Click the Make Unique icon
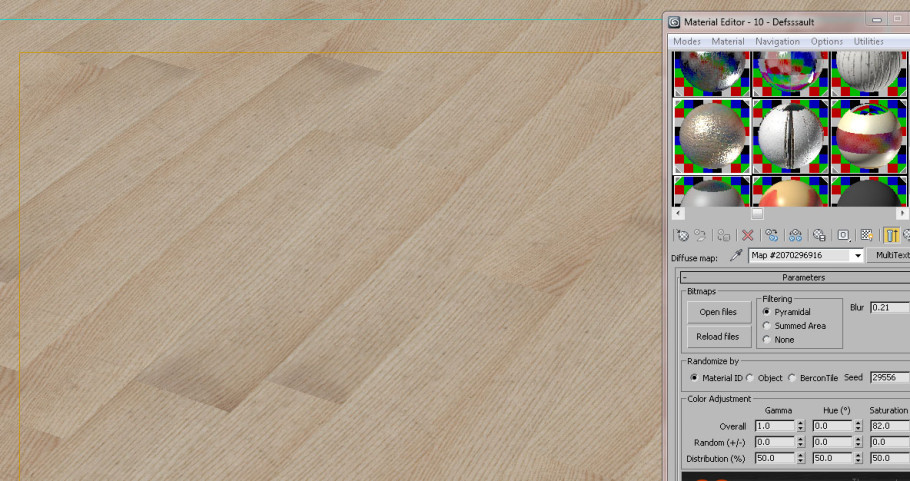This screenshot has width=910, height=481. [x=795, y=235]
